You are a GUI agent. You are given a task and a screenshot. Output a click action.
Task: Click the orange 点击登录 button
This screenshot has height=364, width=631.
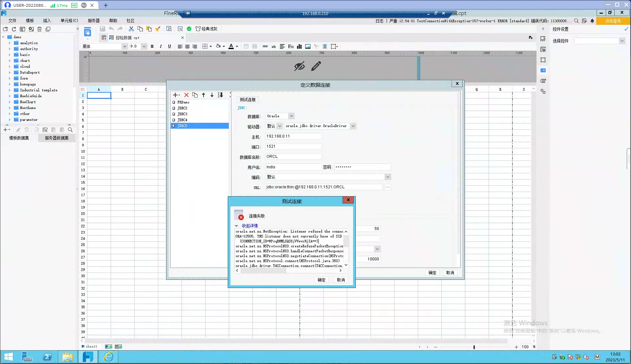[x=613, y=21]
